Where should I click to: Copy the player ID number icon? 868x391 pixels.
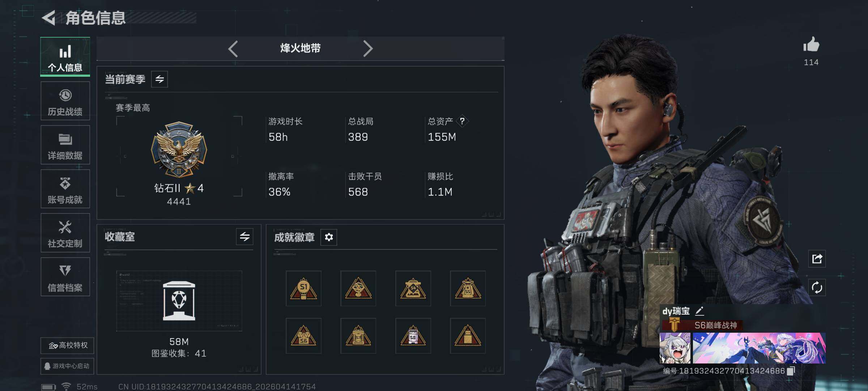[x=791, y=371]
